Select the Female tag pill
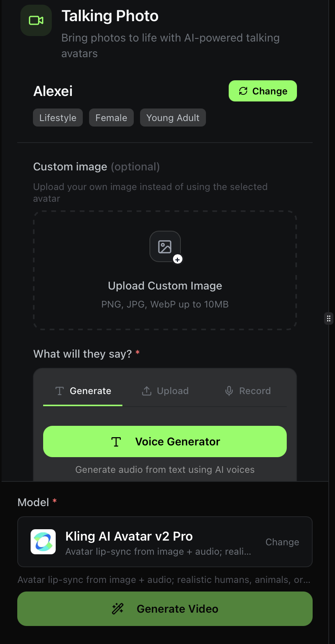 pos(111,118)
